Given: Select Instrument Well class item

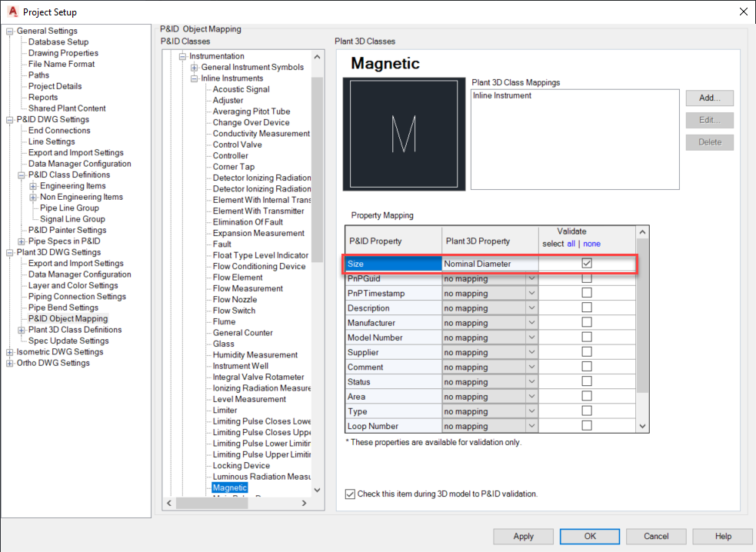Looking at the screenshot, I should (x=241, y=367).
